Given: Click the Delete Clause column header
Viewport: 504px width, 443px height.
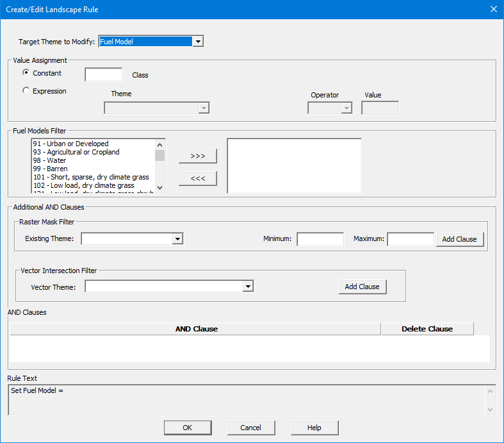Looking at the screenshot, I should pos(427,329).
